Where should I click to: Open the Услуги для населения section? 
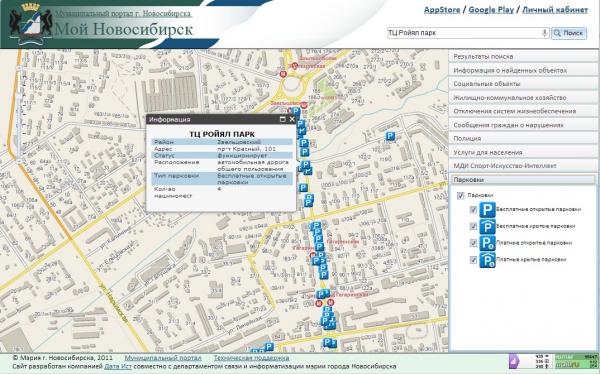[523, 152]
